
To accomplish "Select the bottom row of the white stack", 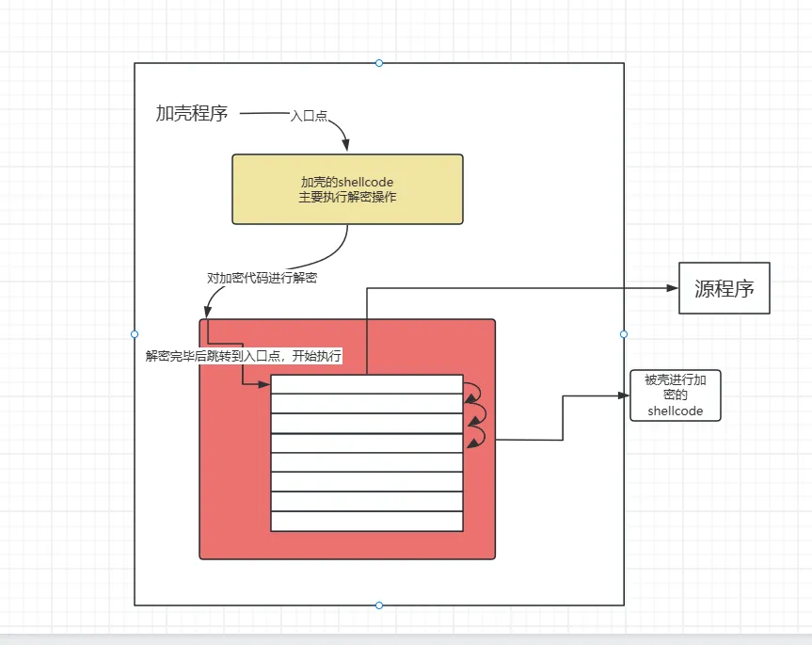I will point(367,522).
